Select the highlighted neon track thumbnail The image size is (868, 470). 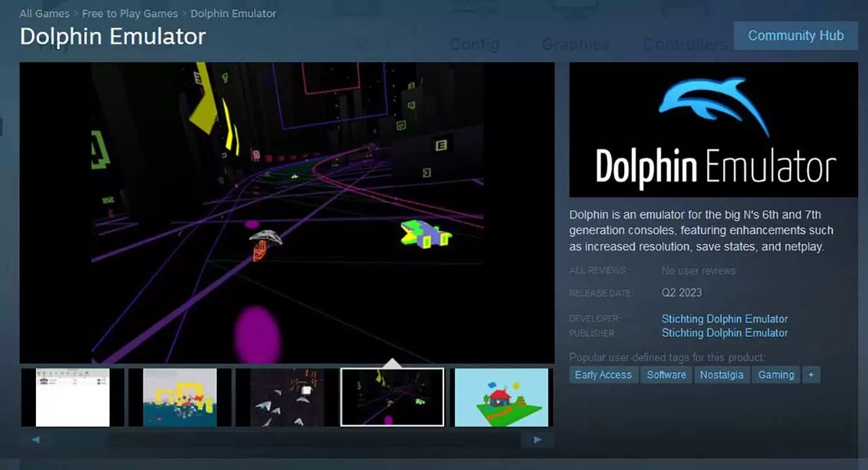click(x=393, y=398)
